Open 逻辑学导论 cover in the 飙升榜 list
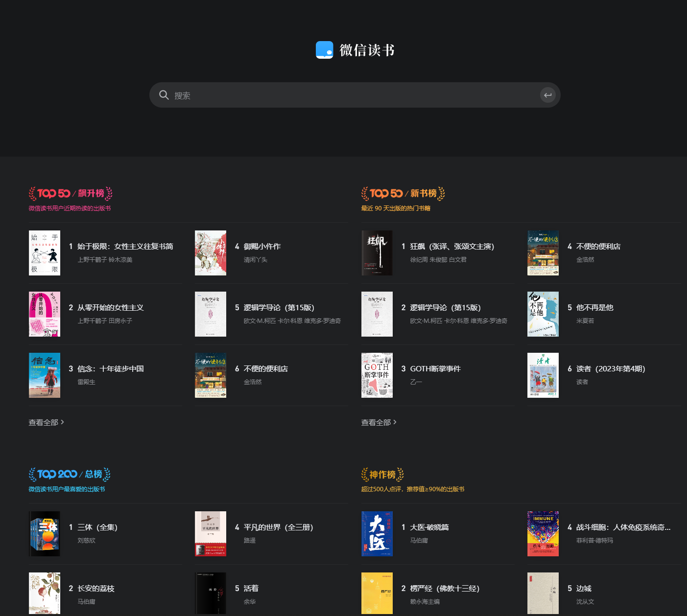 click(x=211, y=314)
